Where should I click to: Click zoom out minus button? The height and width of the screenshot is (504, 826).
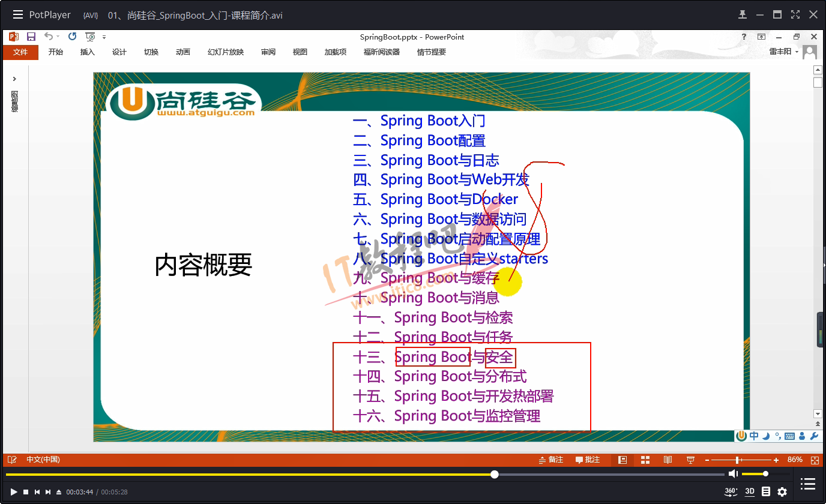pos(707,460)
